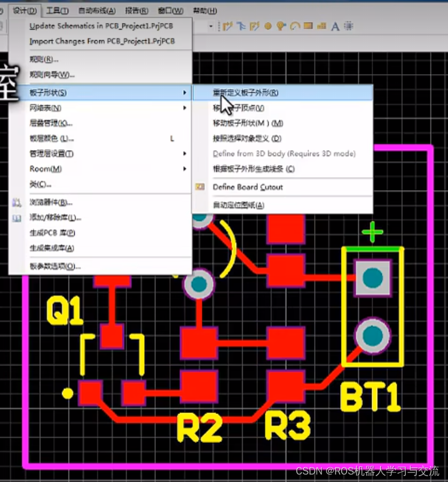The image size is (448, 482).
Task: Select the place string (A) tool
Action: [335, 25]
